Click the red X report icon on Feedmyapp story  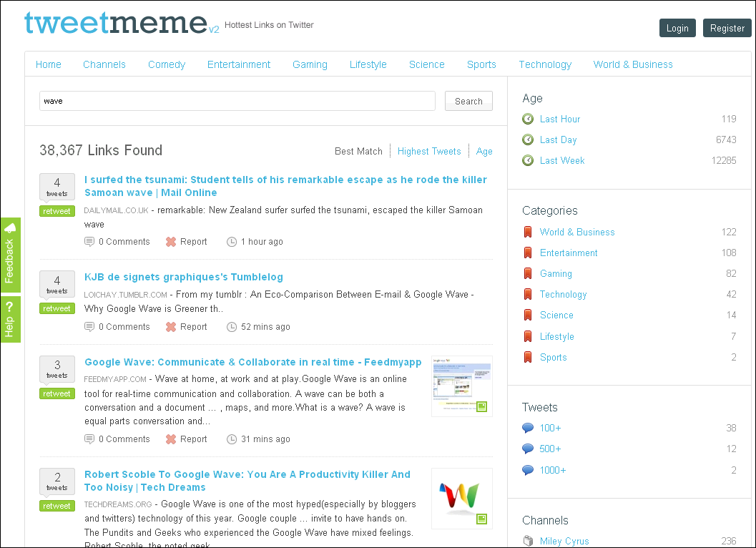[171, 439]
